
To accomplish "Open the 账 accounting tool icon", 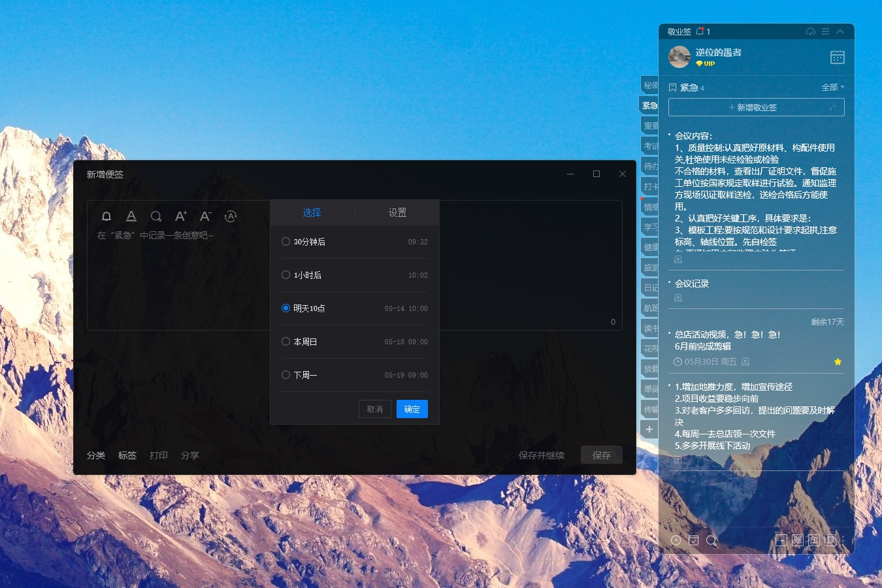I will [798, 540].
